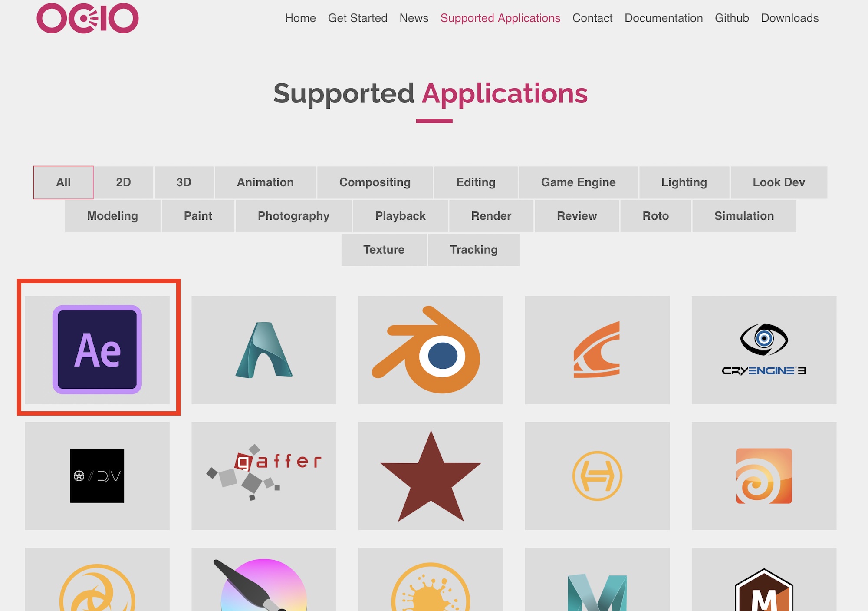Navigate to Get Started page
868x611 pixels.
click(x=357, y=18)
